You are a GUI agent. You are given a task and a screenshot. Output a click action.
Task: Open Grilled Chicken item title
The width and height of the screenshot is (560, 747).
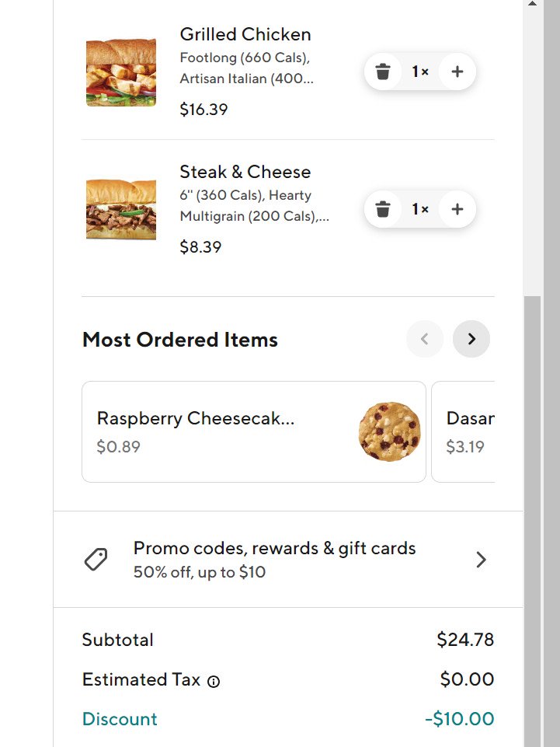tap(245, 34)
